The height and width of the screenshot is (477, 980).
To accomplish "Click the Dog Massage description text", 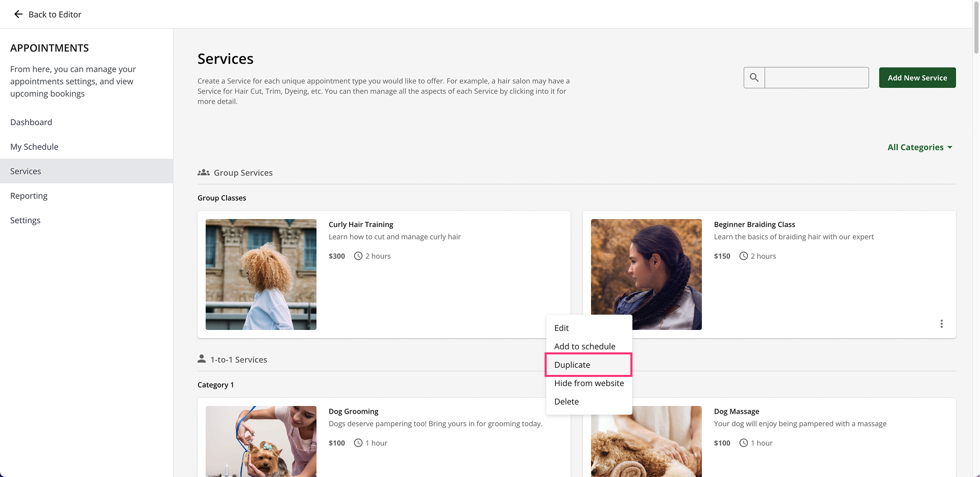I will tap(800, 423).
